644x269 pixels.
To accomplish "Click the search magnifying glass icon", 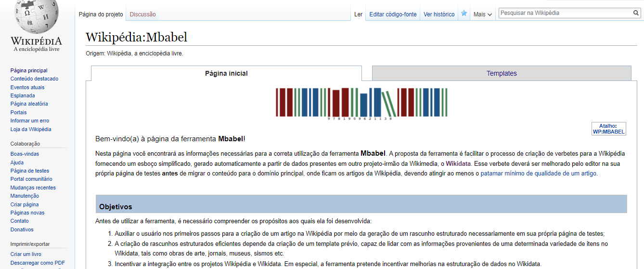I will coord(636,13).
